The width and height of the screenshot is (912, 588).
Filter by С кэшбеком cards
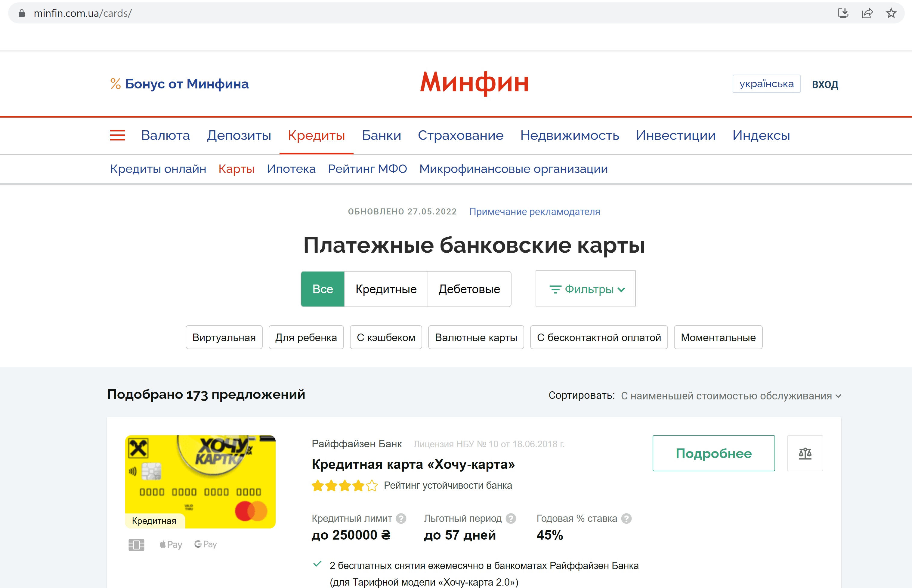386,337
